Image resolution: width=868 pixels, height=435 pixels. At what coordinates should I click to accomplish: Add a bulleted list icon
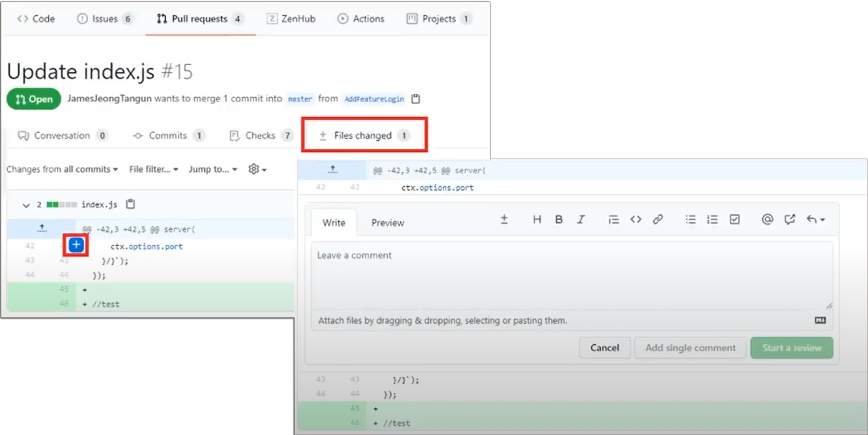[x=690, y=219]
